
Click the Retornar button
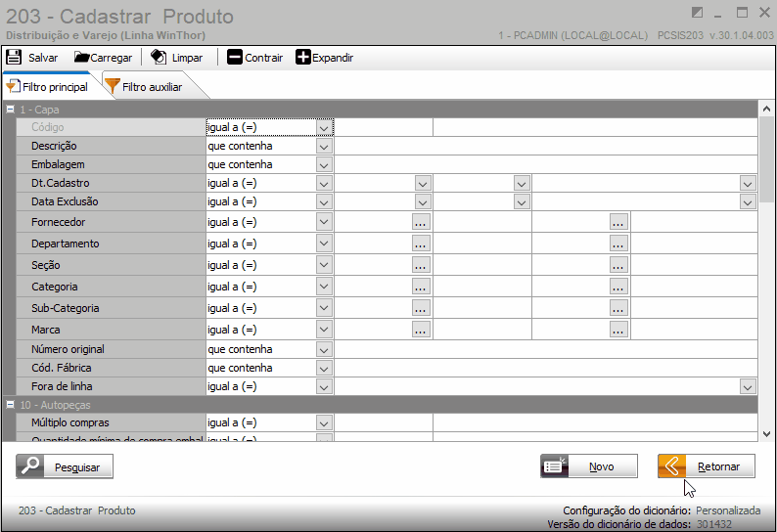click(707, 466)
